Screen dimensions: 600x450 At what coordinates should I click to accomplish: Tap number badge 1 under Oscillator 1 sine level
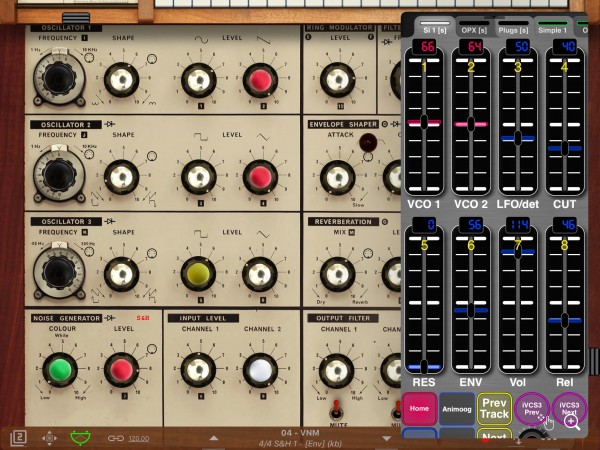point(201,106)
